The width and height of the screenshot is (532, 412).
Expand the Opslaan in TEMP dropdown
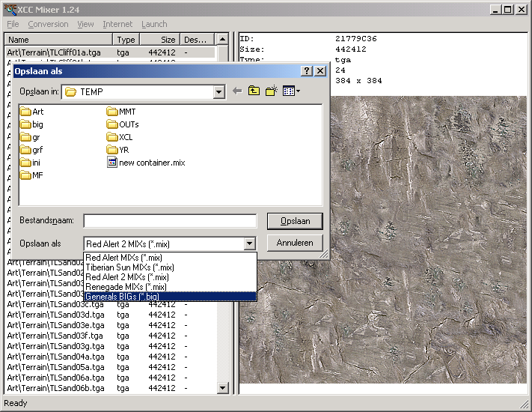(218, 92)
